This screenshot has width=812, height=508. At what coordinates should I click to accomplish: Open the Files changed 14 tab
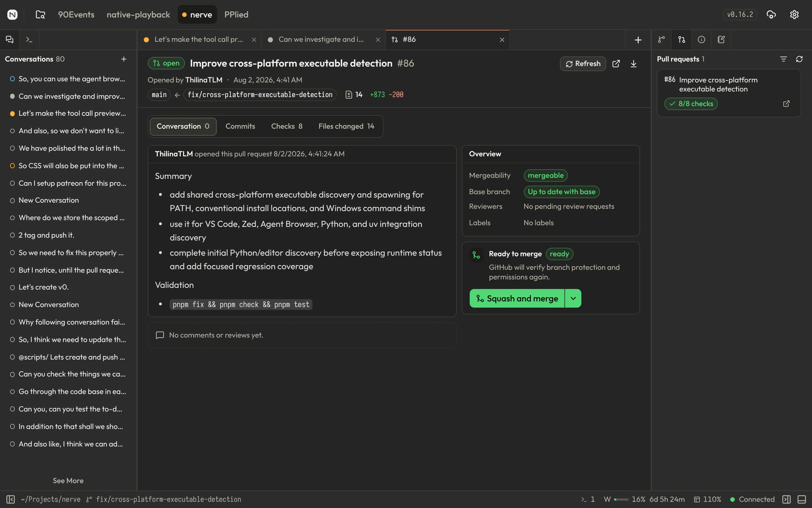(346, 126)
